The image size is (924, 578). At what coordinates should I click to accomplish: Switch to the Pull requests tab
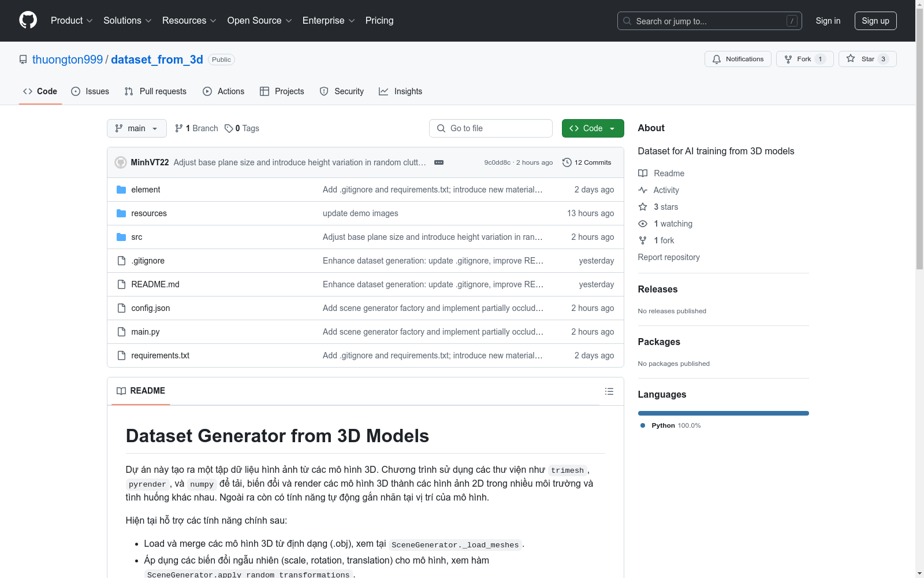coord(155,91)
